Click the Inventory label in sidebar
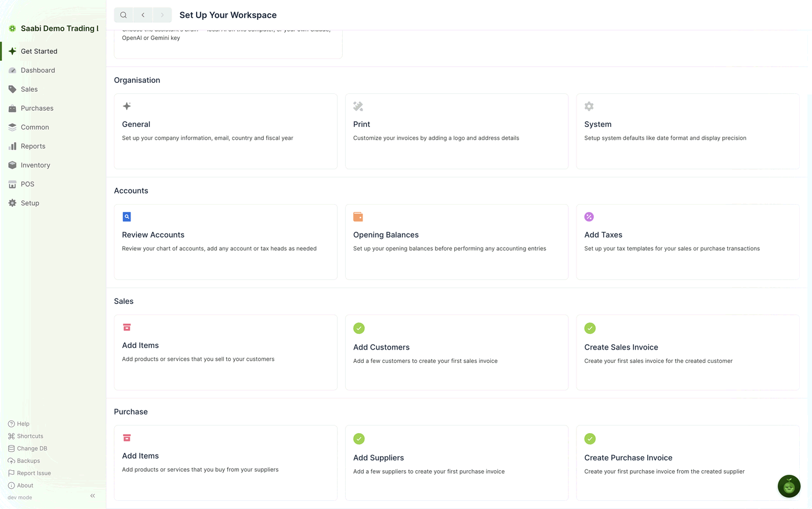This screenshot has height=509, width=812. [x=35, y=165]
